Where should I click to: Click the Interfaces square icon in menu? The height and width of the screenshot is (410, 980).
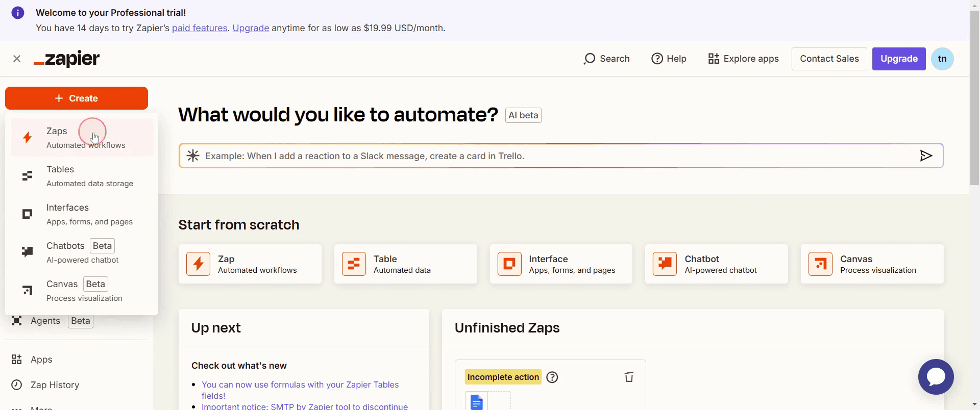[28, 214]
